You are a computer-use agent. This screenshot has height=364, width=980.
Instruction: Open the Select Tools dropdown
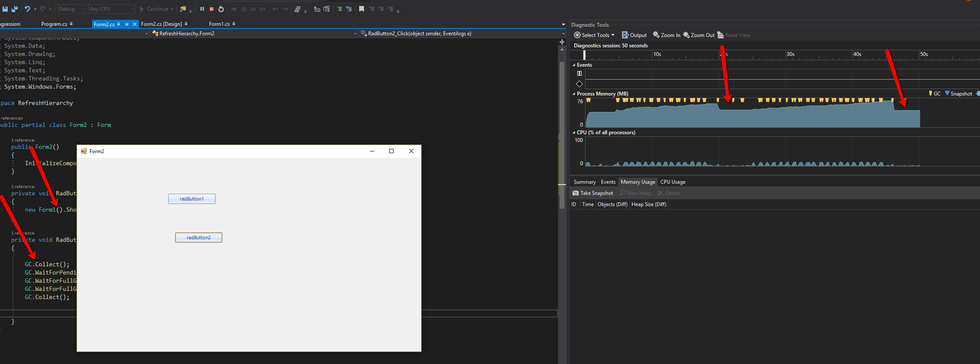595,35
